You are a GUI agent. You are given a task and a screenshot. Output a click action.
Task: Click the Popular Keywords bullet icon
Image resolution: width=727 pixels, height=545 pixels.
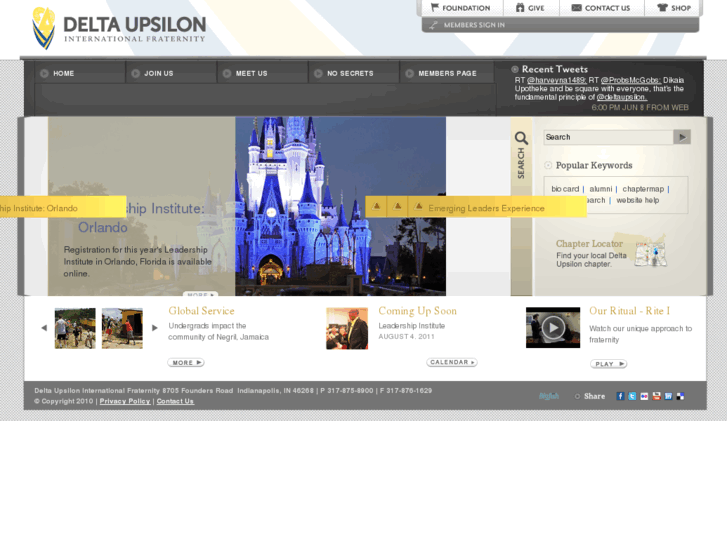548,165
